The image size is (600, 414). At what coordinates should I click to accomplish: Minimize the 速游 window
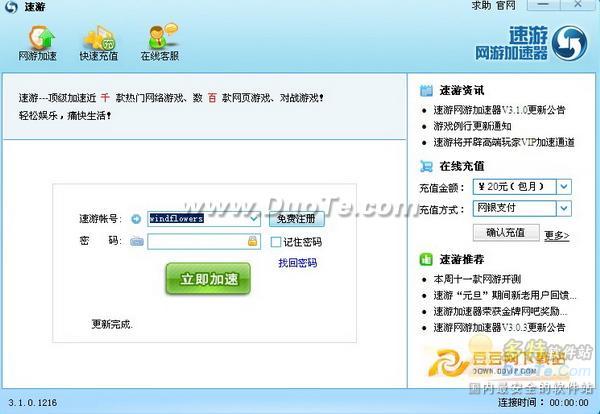(x=543, y=5)
